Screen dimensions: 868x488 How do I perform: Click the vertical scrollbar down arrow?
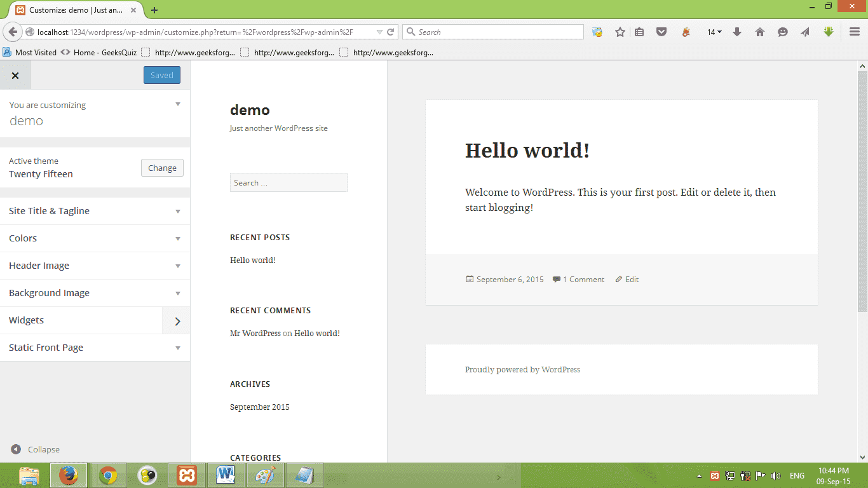[x=863, y=457]
